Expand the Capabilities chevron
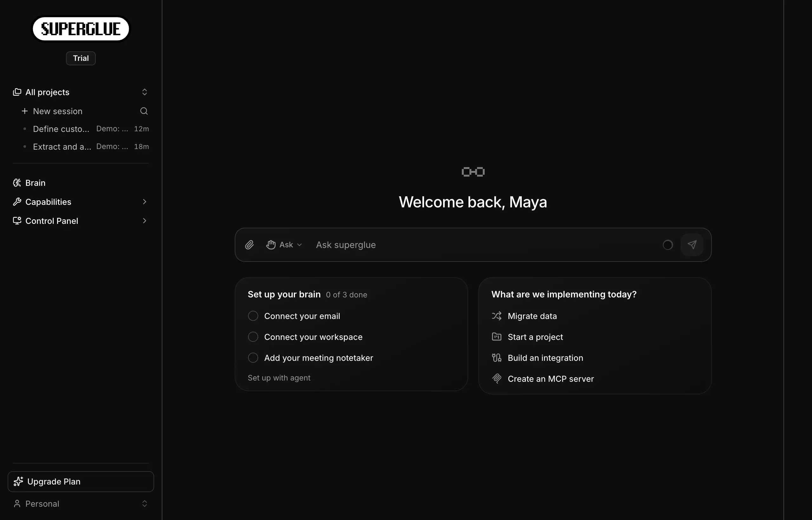This screenshot has width=812, height=520. [x=145, y=202]
